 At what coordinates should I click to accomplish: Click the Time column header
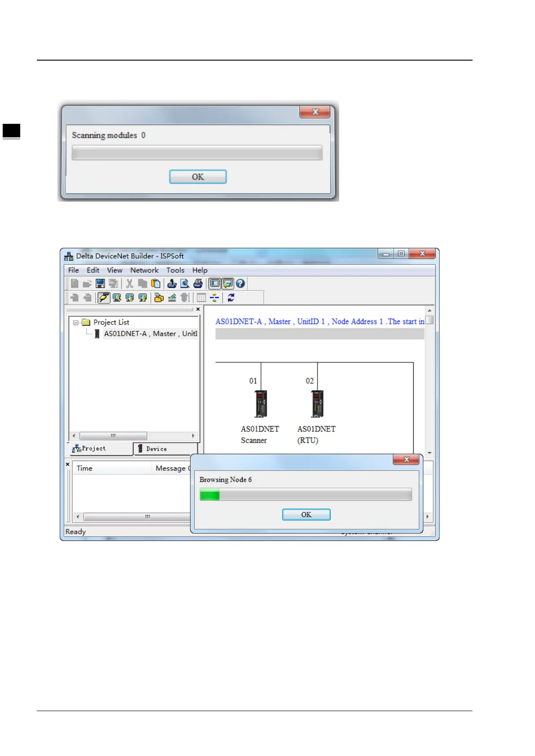pos(112,468)
